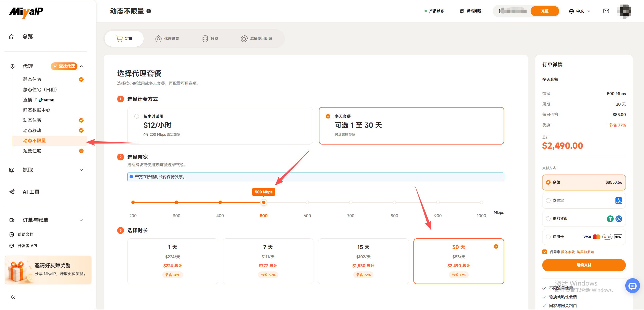Click the Alipay logo icon

click(618, 201)
